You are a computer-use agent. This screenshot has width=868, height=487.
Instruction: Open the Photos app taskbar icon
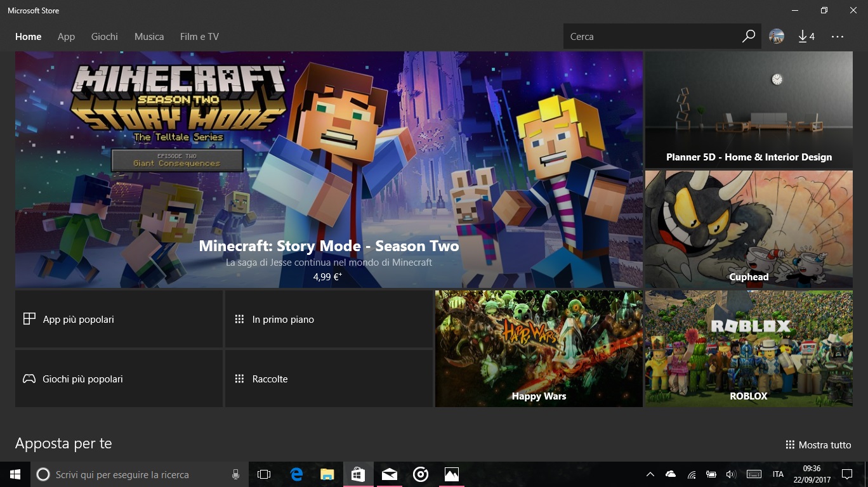tap(451, 474)
